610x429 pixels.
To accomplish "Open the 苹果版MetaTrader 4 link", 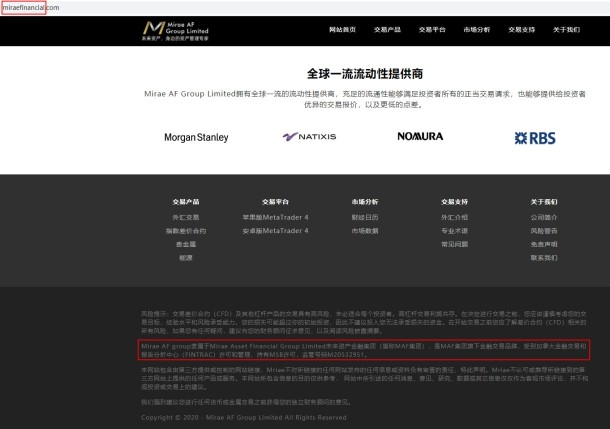I will pos(275,217).
